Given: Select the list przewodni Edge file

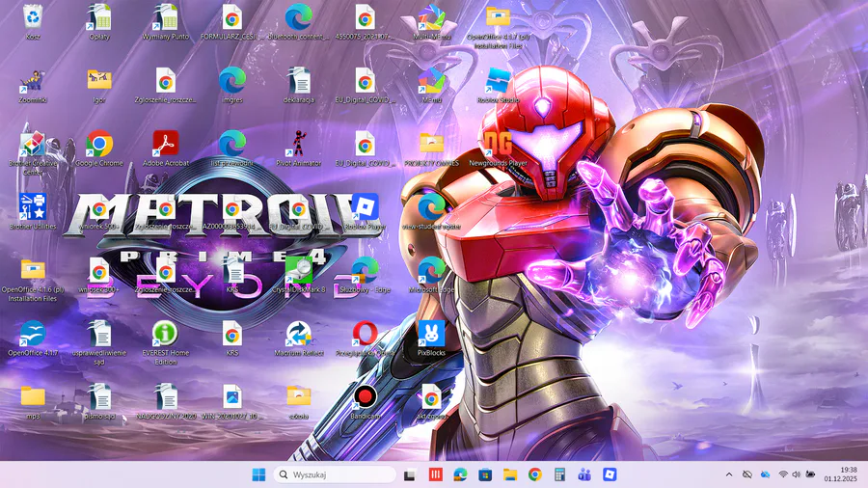Looking at the screenshot, I should [231, 144].
